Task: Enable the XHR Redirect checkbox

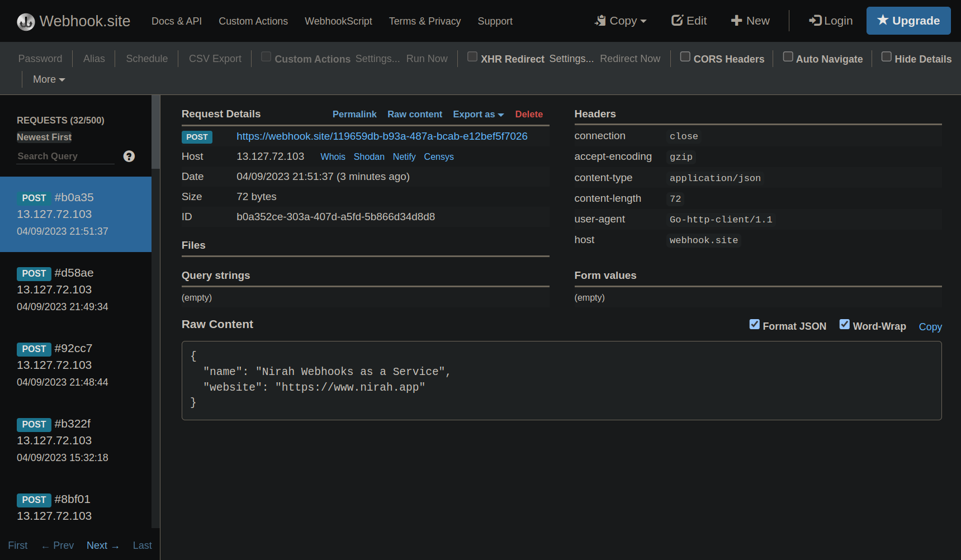Action: pyautogui.click(x=472, y=56)
